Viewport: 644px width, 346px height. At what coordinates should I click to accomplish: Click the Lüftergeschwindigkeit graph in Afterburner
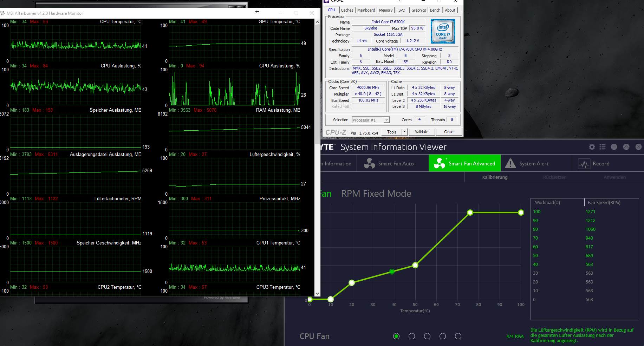pyautogui.click(x=234, y=176)
